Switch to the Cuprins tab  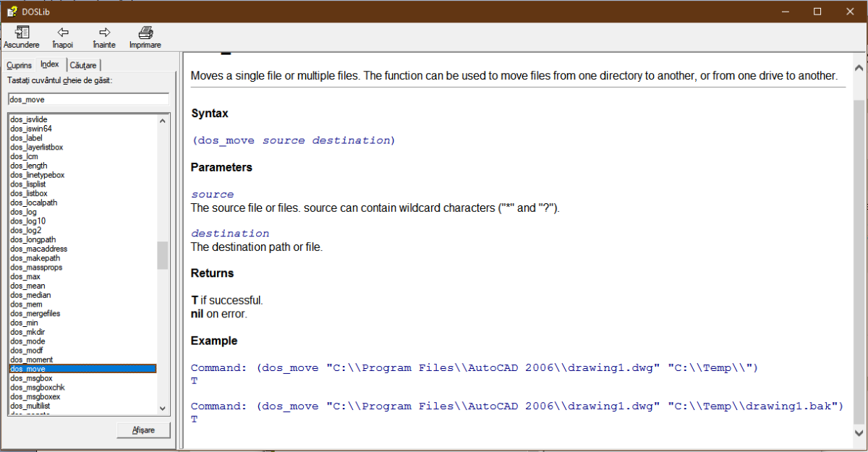[20, 65]
